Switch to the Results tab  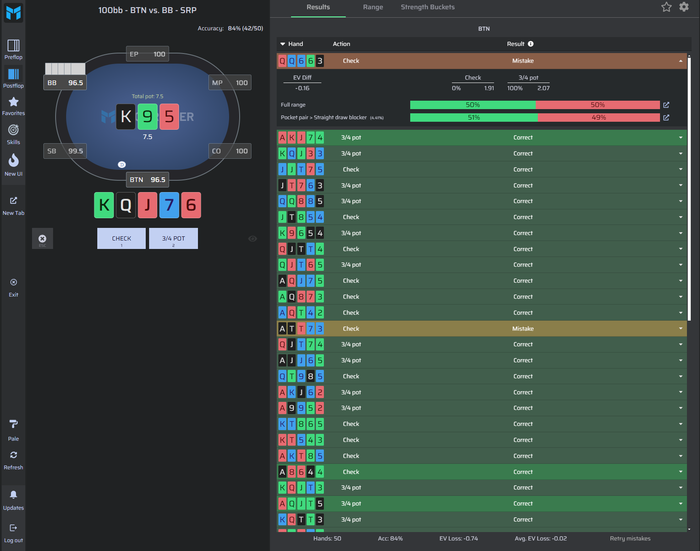click(x=318, y=7)
